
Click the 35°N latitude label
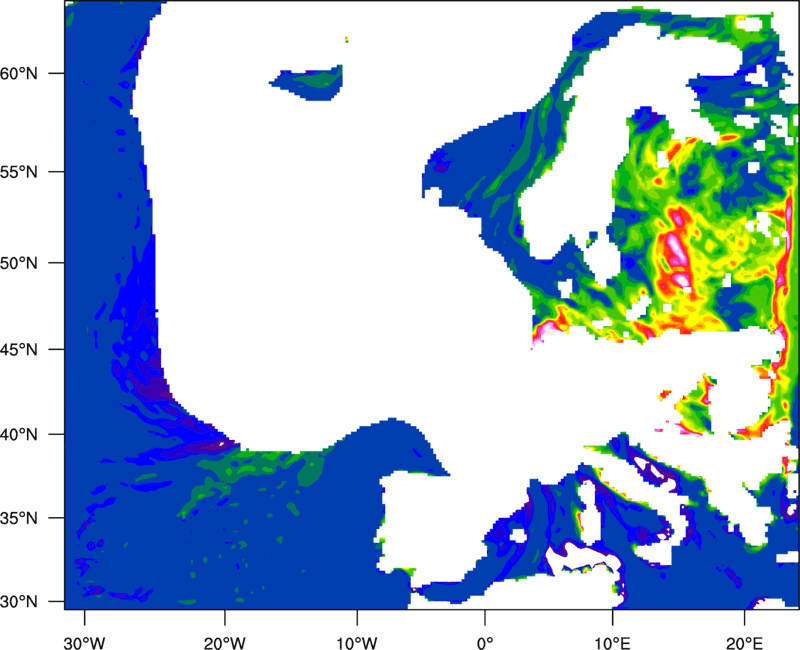coord(35,519)
